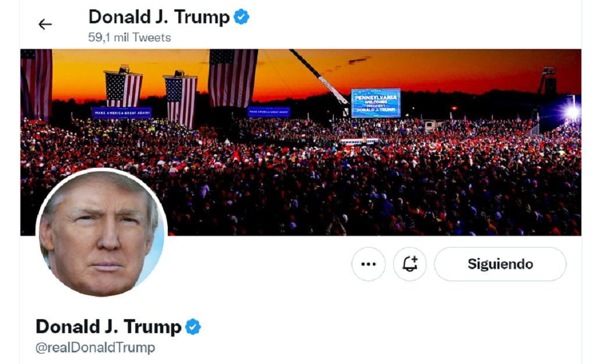Go back using the left arrow icon
This screenshot has width=600, height=364.
click(45, 24)
